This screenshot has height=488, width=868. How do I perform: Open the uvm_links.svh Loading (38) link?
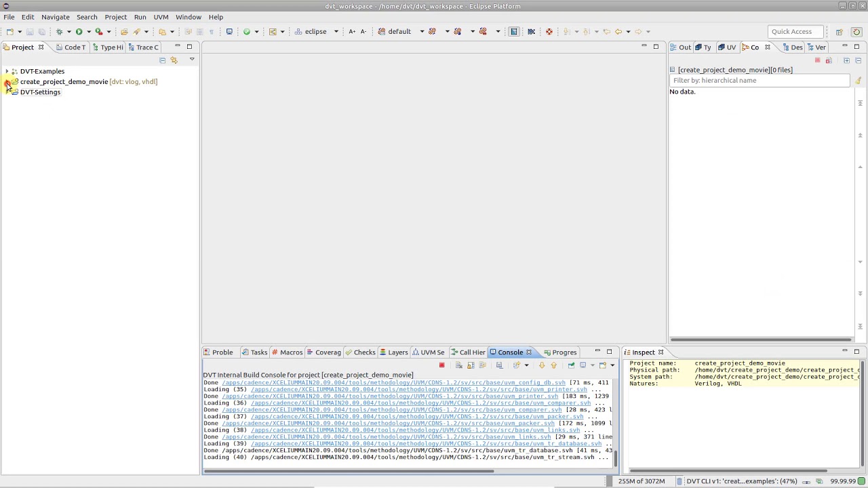coord(415,430)
